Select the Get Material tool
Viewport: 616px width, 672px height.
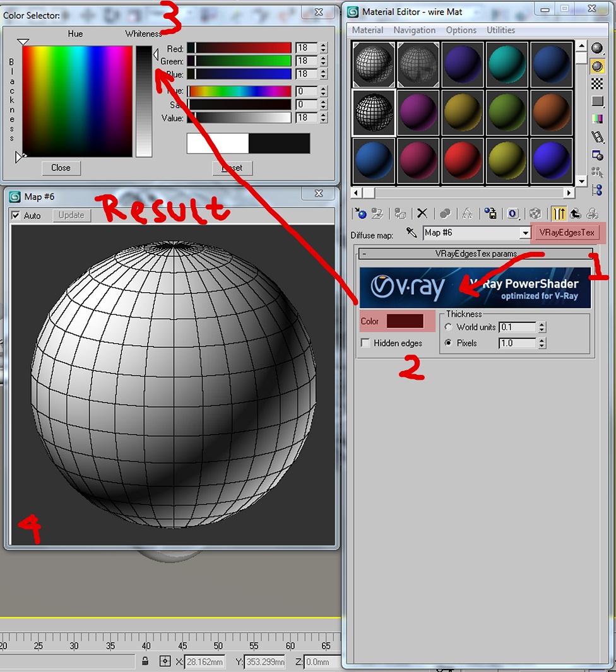[361, 213]
